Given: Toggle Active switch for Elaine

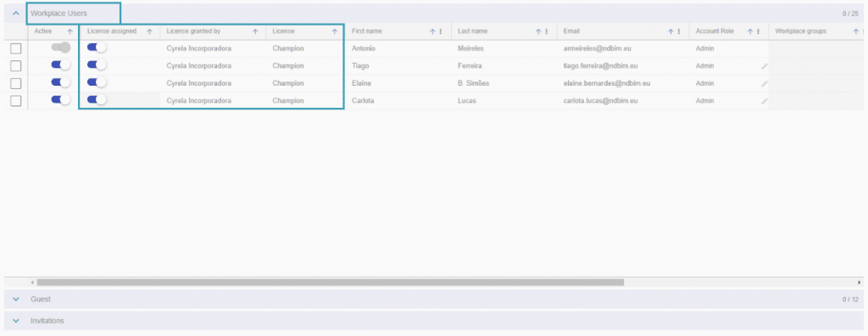Looking at the screenshot, I should [61, 82].
